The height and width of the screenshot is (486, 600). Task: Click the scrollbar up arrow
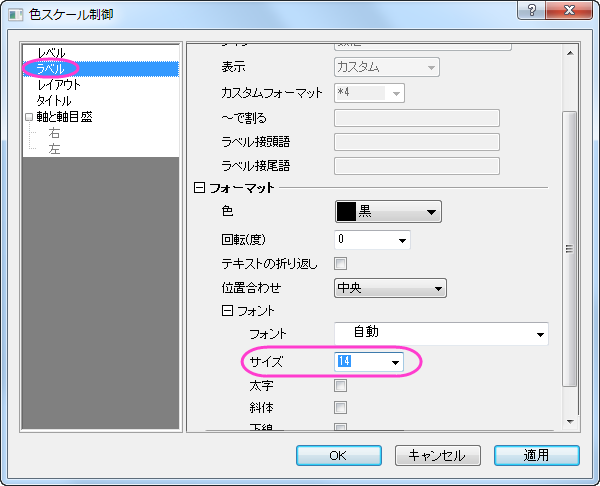pos(570,53)
